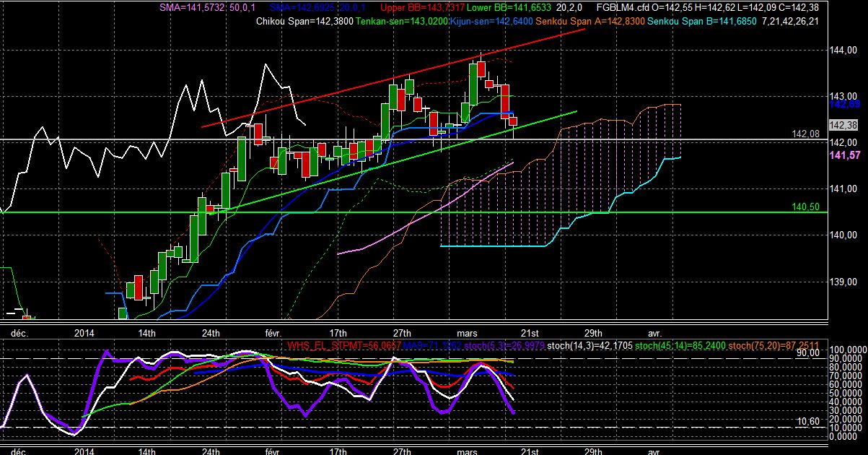868x455 pixels.
Task: Click the 10,60 oscillator threshold label
Action: [x=808, y=421]
